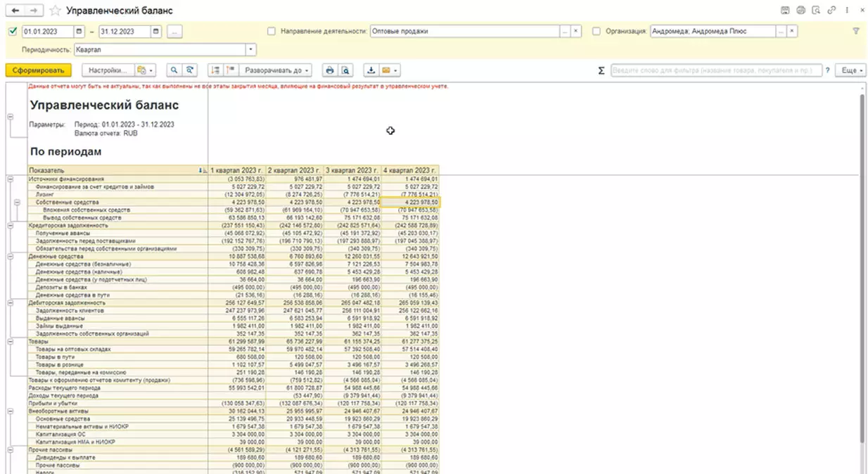Image resolution: width=868 pixels, height=474 pixels.
Task: Click the sum sigma icon
Action: pyautogui.click(x=601, y=70)
